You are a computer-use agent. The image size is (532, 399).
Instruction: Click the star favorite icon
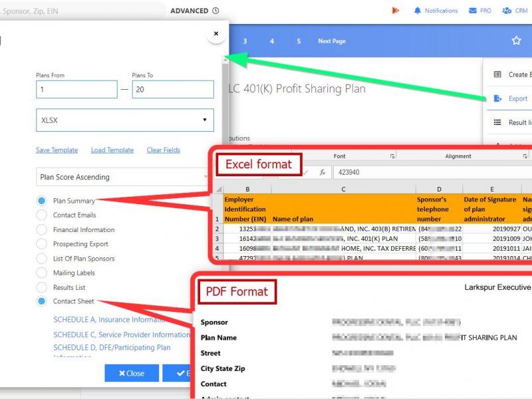(x=516, y=41)
